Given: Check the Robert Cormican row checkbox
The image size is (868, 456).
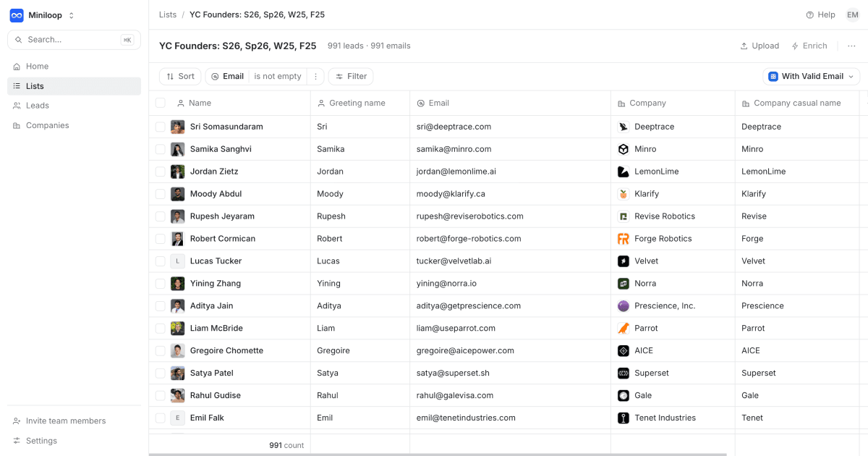Looking at the screenshot, I should (x=161, y=239).
